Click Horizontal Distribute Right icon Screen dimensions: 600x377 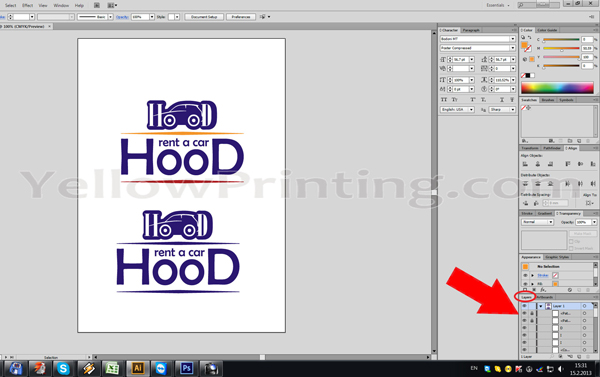tap(593, 184)
